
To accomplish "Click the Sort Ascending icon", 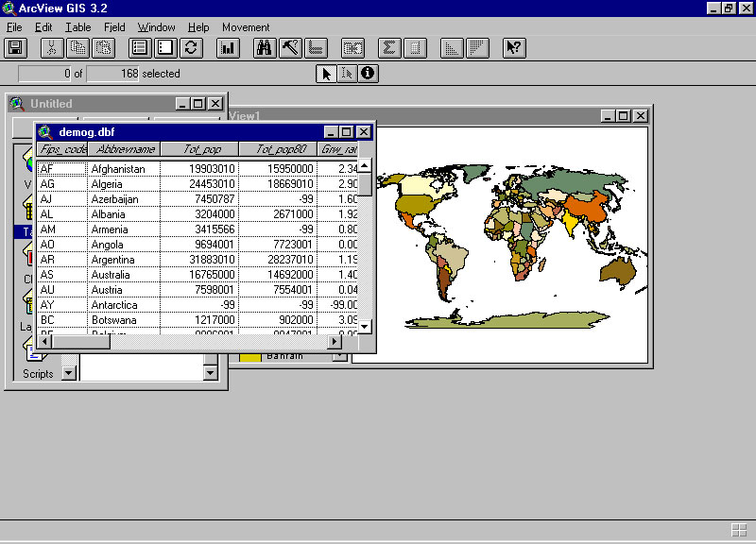I will point(453,48).
